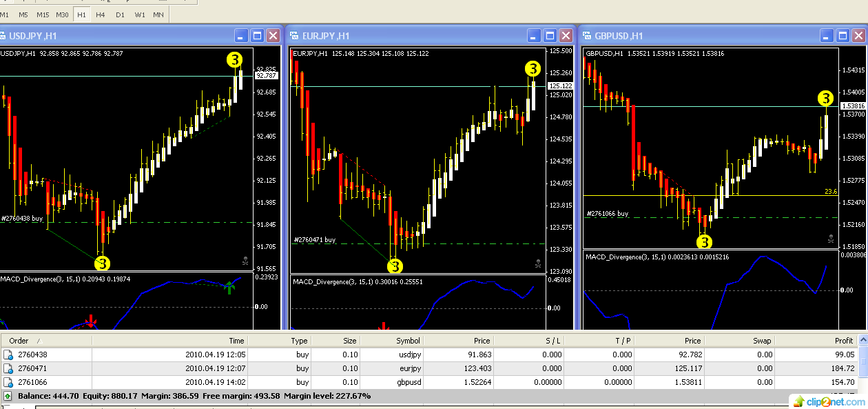Image resolution: width=868 pixels, height=409 pixels.
Task: Select order number 2760438 cell
Action: pos(32,355)
